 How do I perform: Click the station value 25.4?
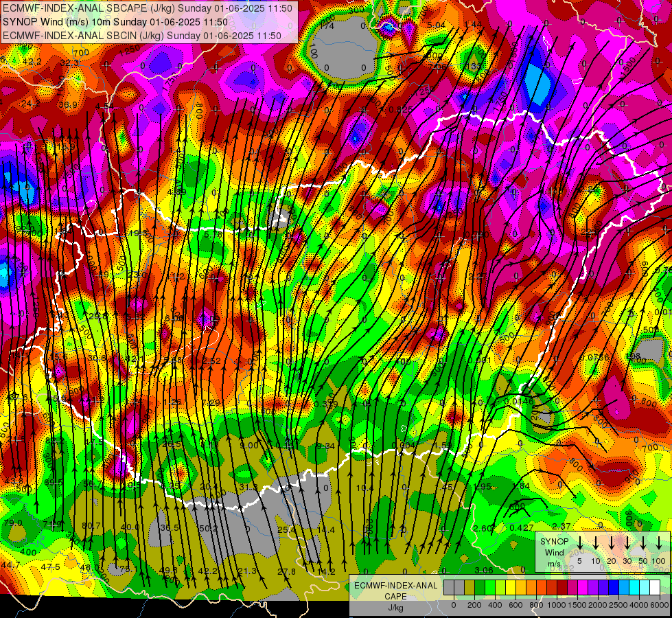286,529
